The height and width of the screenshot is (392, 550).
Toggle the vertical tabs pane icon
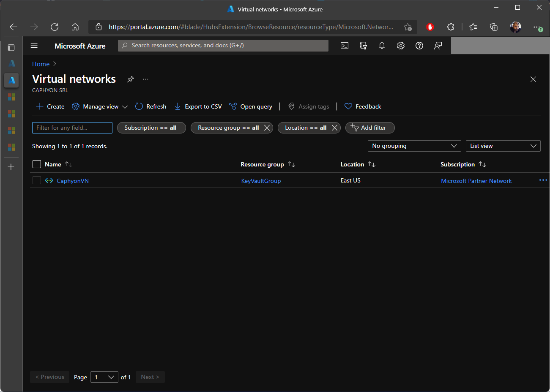tap(11, 47)
